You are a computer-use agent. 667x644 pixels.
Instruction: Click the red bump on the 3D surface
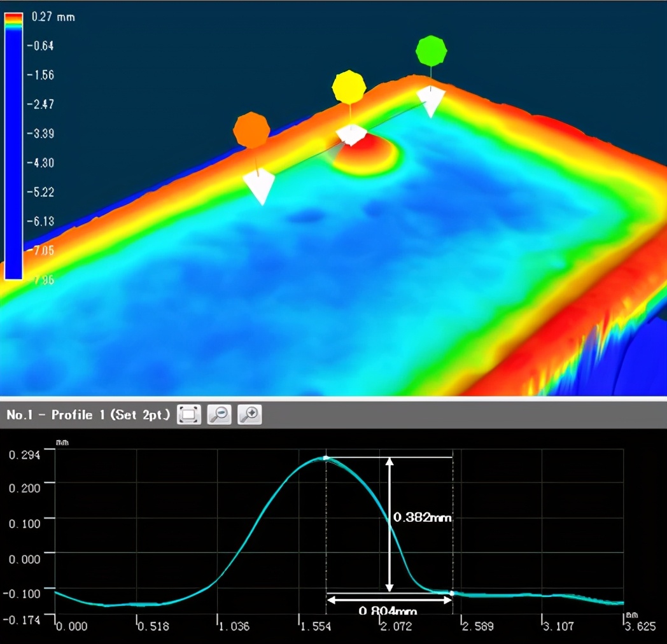[x=367, y=151]
